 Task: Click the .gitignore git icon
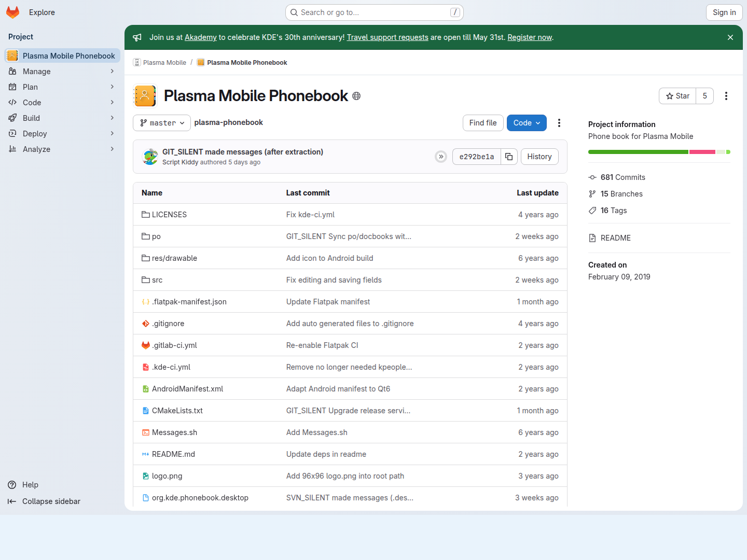click(146, 324)
